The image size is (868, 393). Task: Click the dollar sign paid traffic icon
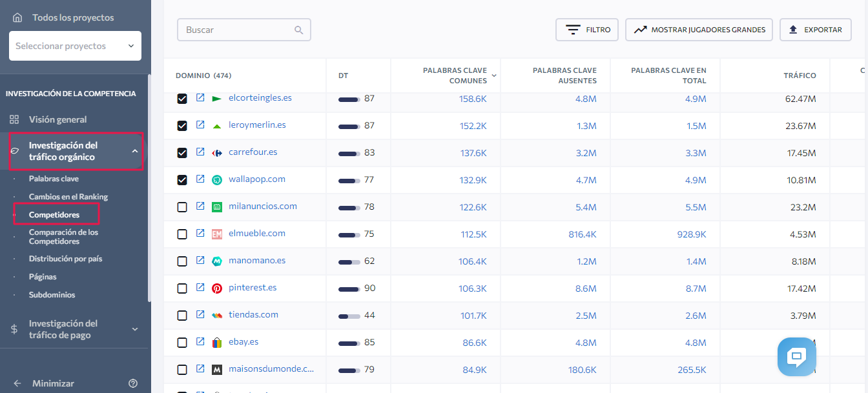[14, 329]
